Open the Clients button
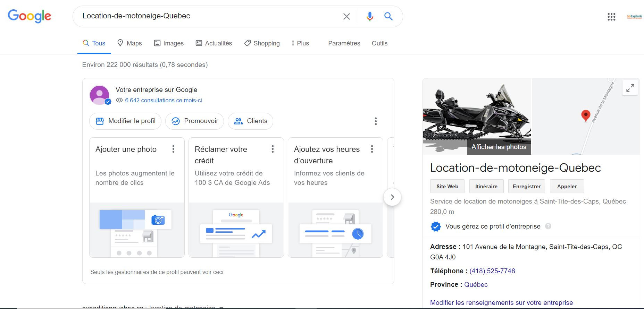Viewport: 644px width, 309px height. coord(250,121)
